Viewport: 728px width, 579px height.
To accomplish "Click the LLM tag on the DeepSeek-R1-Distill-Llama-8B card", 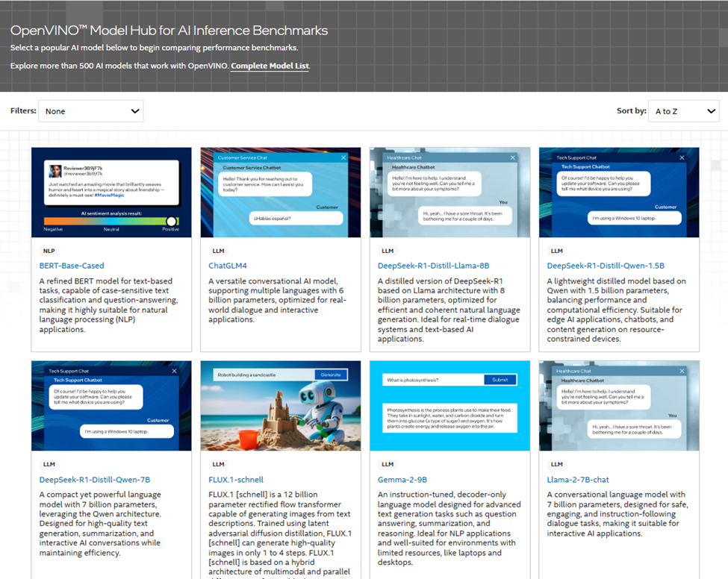I will coord(388,251).
